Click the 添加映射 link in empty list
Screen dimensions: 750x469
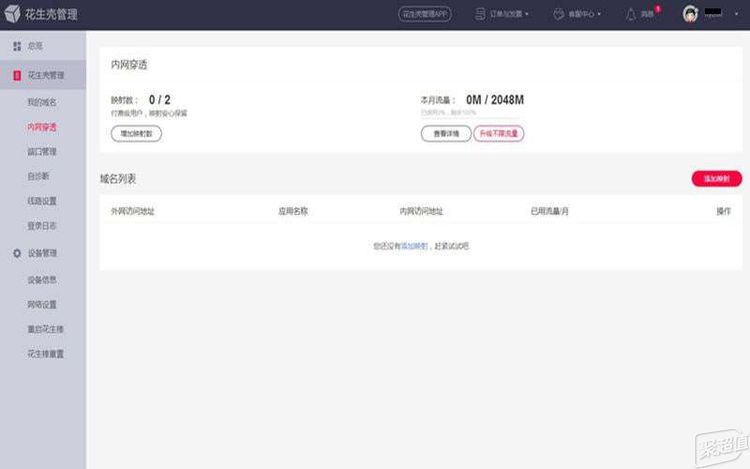click(414, 245)
